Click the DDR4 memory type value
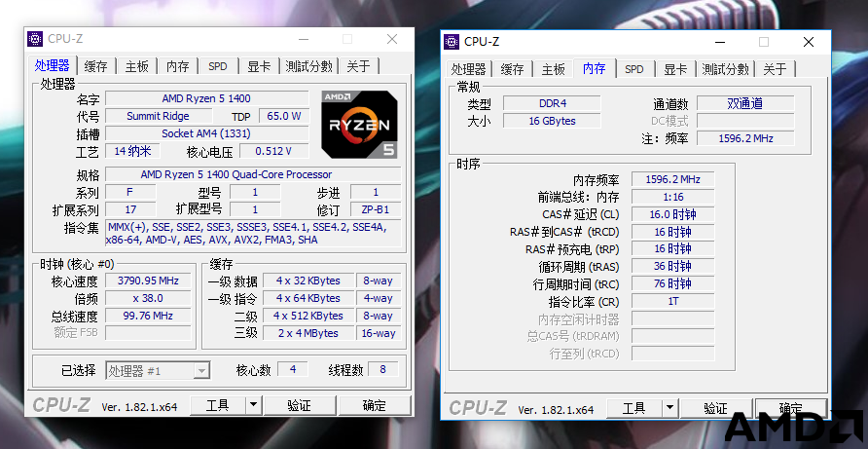This screenshot has width=868, height=449. click(x=552, y=103)
